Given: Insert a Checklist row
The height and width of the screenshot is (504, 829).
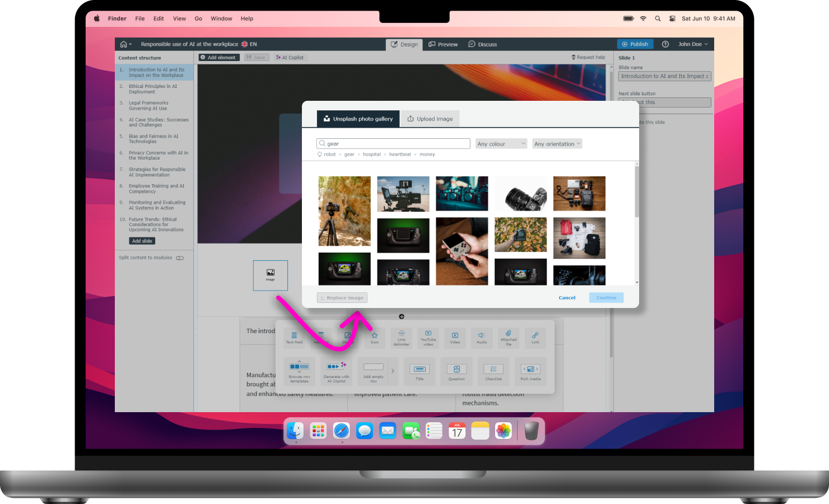Looking at the screenshot, I should [x=493, y=371].
